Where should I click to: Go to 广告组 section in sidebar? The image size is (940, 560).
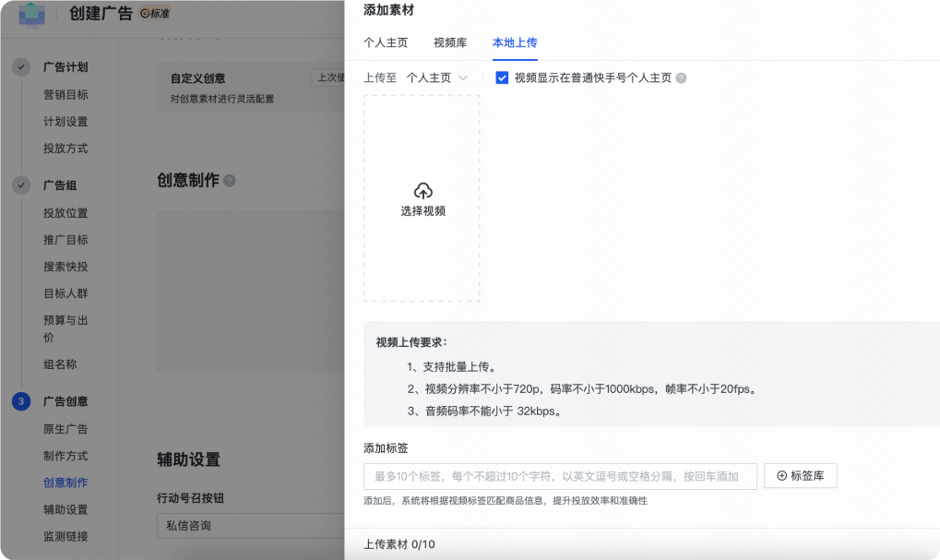click(60, 185)
